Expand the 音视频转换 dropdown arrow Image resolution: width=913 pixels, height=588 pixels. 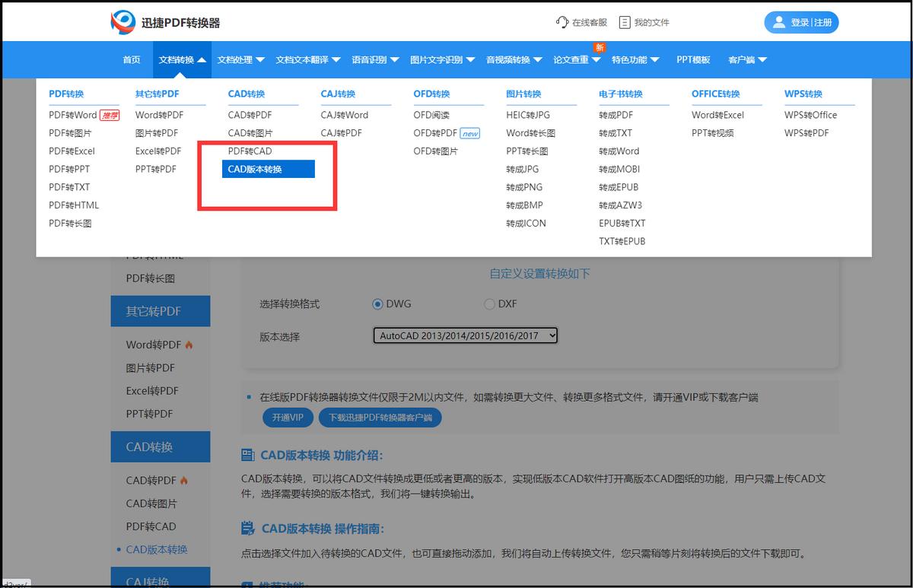point(538,59)
